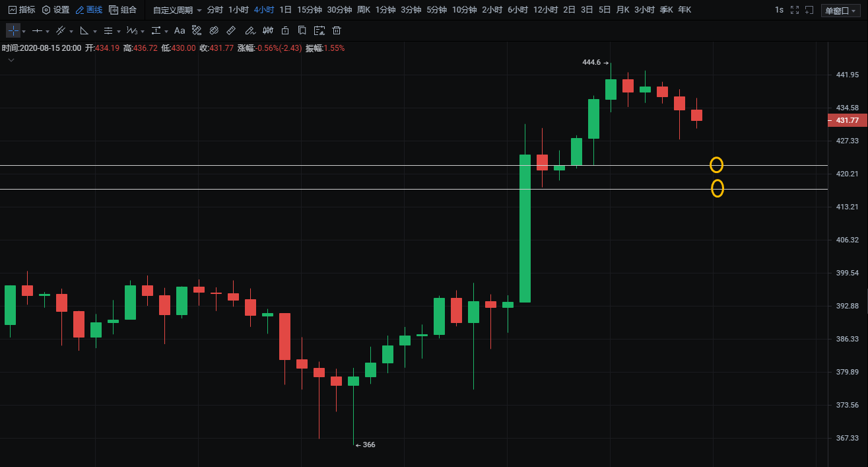Toggle the 画线 drawing toolbar
868x467 pixels.
(x=89, y=10)
